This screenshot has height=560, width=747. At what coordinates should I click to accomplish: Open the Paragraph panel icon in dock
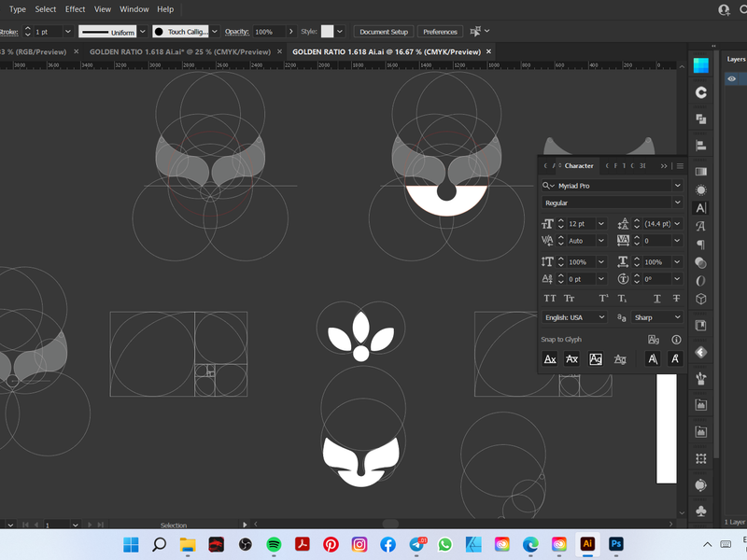click(x=700, y=245)
